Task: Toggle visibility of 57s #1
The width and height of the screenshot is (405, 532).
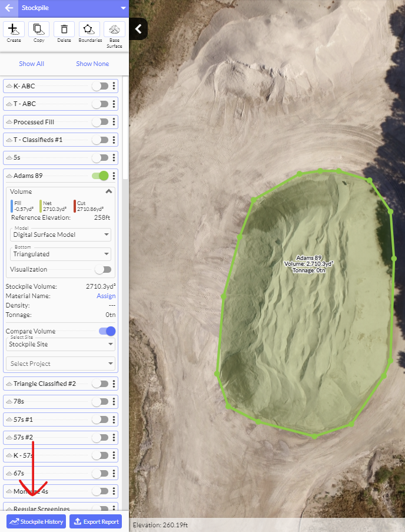Action: tap(100, 419)
